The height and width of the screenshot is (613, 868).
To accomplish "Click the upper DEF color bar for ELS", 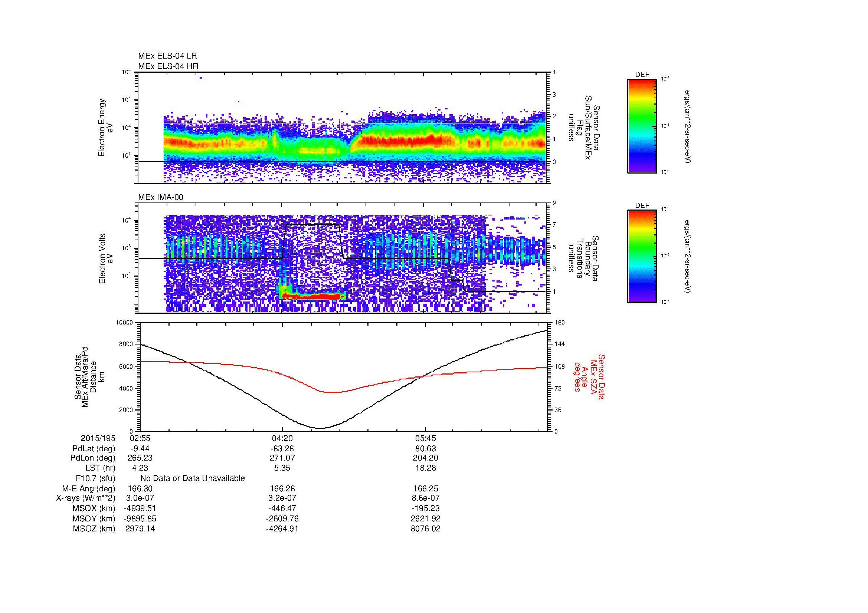I will [x=642, y=126].
